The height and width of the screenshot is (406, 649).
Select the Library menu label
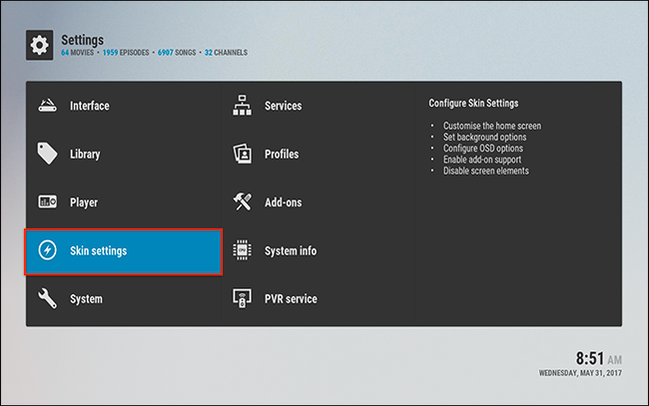[85, 154]
